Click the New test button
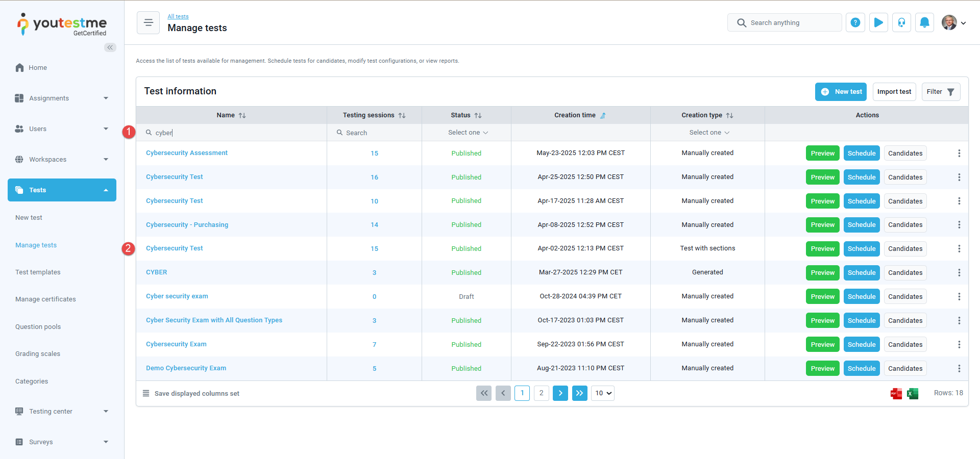Image resolution: width=980 pixels, height=459 pixels. tap(841, 92)
